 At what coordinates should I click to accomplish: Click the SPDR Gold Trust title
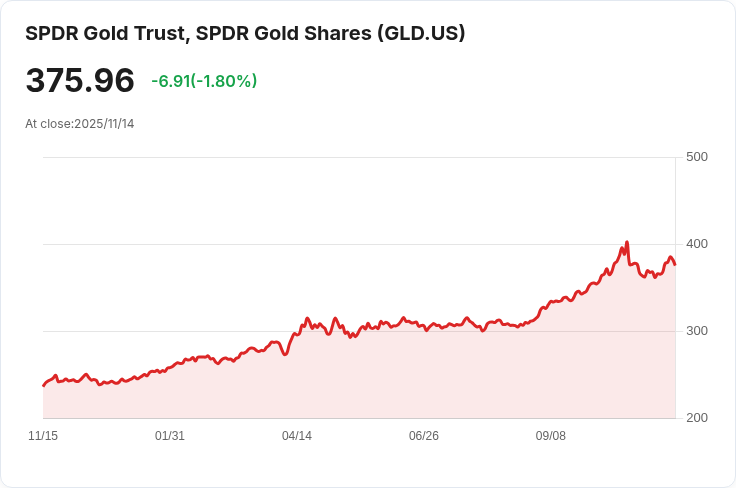pos(245,33)
